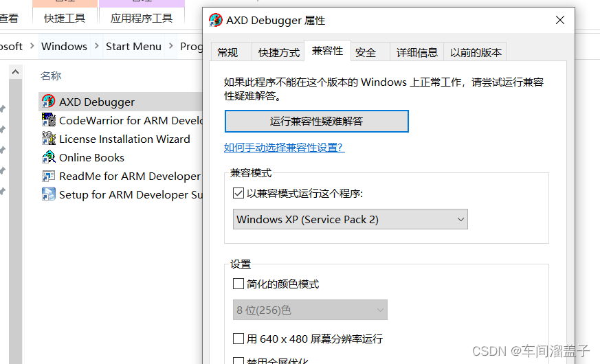This screenshot has width=600, height=364.
Task: Click Start Menu in the breadcrumb path
Action: pos(133,46)
